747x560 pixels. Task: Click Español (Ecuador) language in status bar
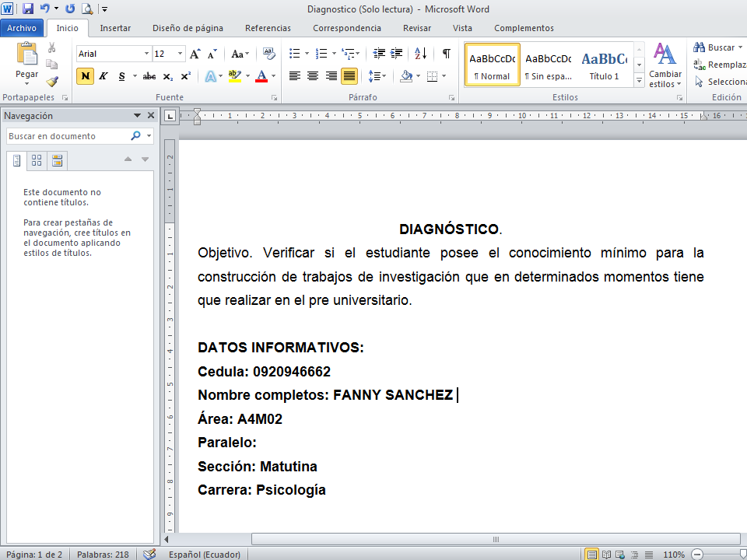point(205,555)
